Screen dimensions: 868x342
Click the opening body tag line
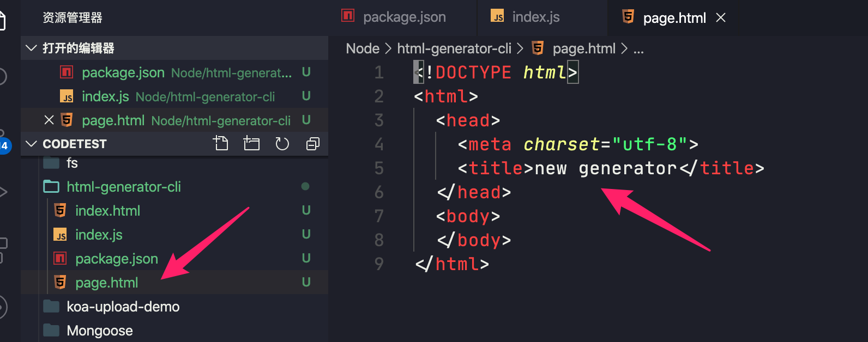(x=468, y=216)
